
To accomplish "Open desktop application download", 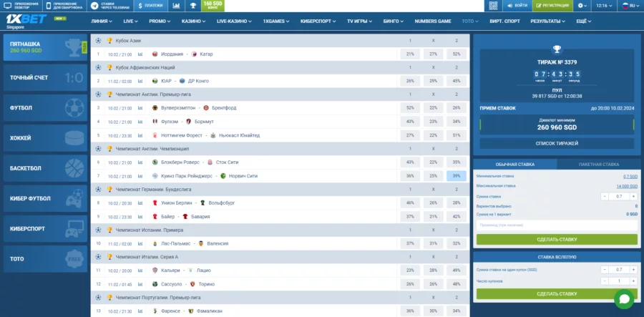I will pyautogui.click(x=21, y=6).
